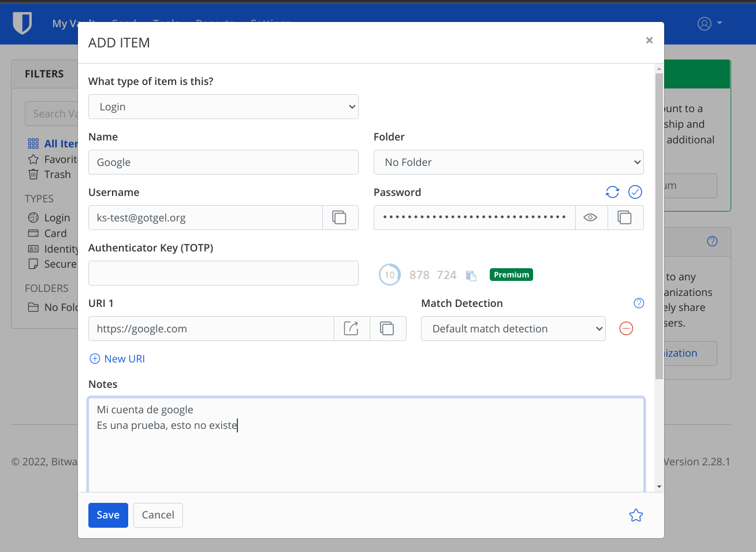Check if password has been exposed
Viewport: 756px width, 552px height.
click(635, 192)
